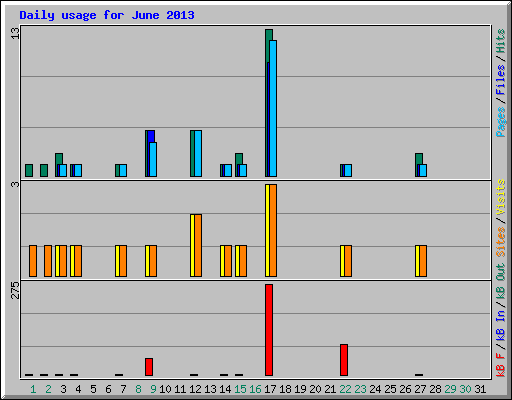Select the yellow Visits bar for day 17
Screen dimensions: 512x400
[267, 230]
